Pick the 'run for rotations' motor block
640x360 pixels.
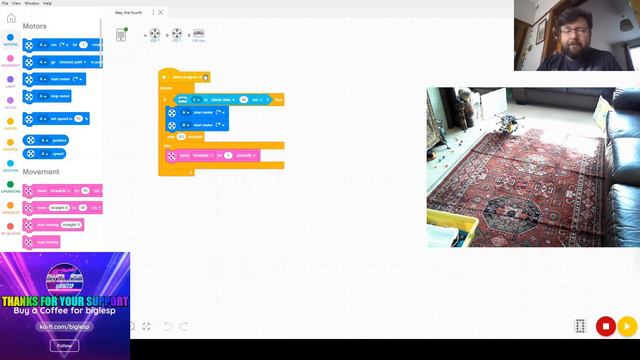62,45
